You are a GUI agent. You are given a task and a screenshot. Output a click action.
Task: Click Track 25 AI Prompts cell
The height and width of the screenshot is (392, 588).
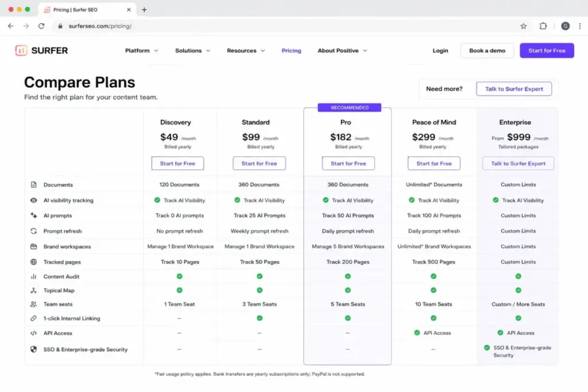tap(260, 215)
